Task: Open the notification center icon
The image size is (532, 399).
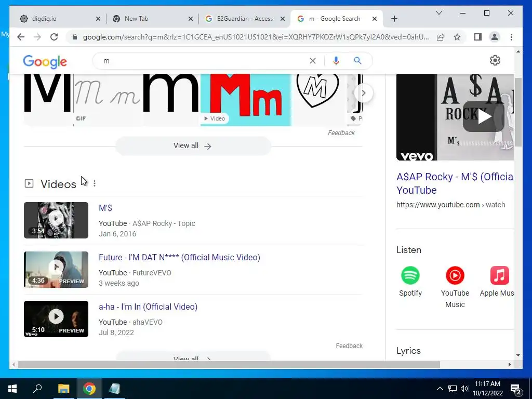Action: pos(516,389)
